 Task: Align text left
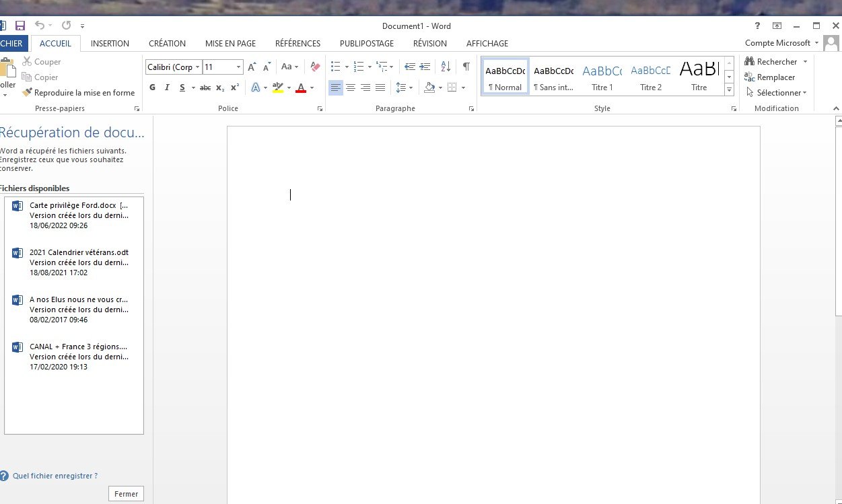(336, 87)
